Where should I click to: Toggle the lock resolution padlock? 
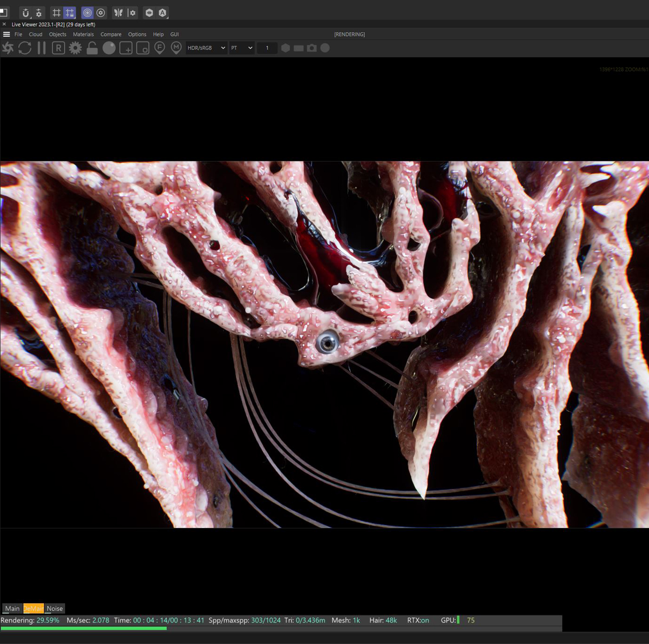(x=92, y=48)
